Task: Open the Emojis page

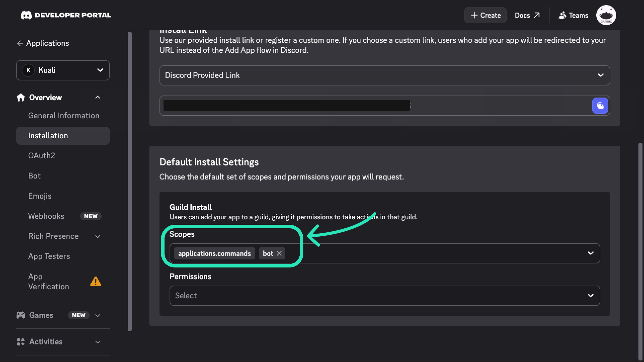Action: (x=40, y=196)
